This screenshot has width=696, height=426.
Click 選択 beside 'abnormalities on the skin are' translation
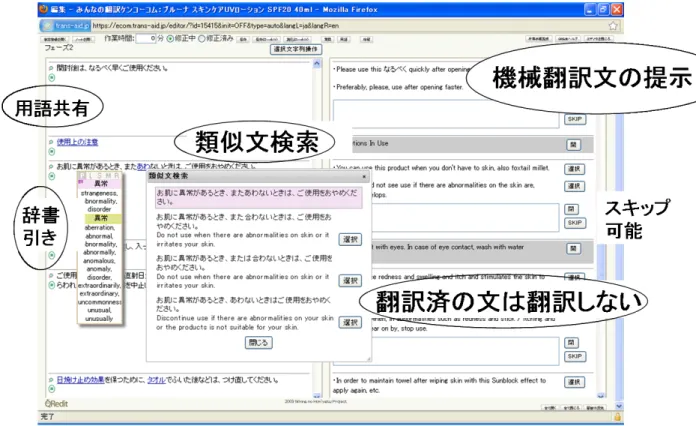click(x=574, y=186)
